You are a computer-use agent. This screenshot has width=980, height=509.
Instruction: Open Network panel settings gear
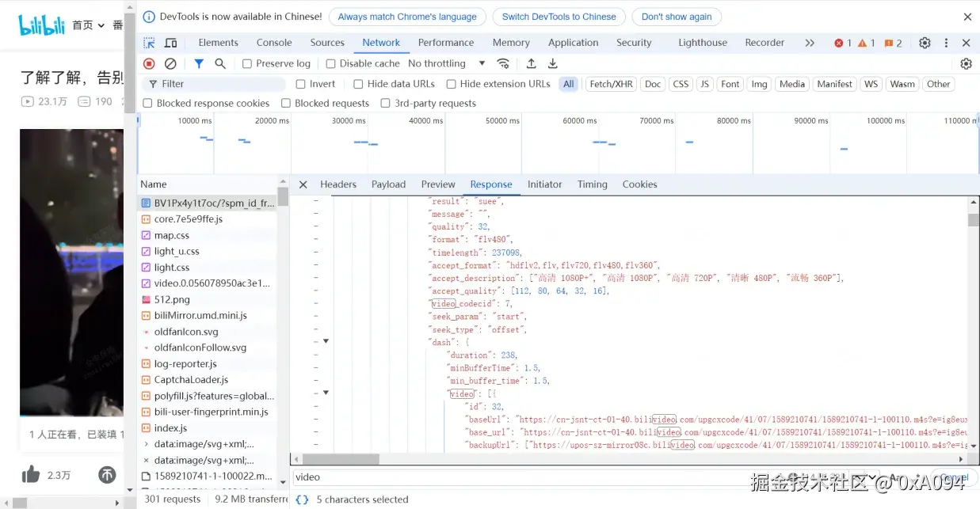click(x=966, y=63)
